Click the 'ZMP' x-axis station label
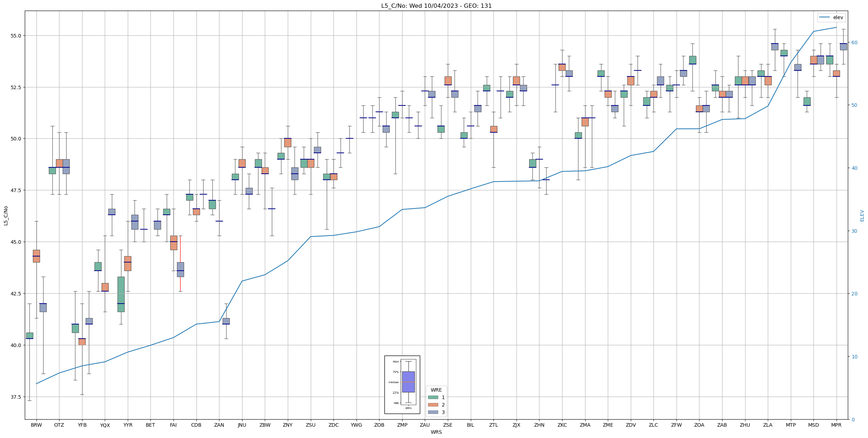The image size is (868, 438). click(402, 425)
